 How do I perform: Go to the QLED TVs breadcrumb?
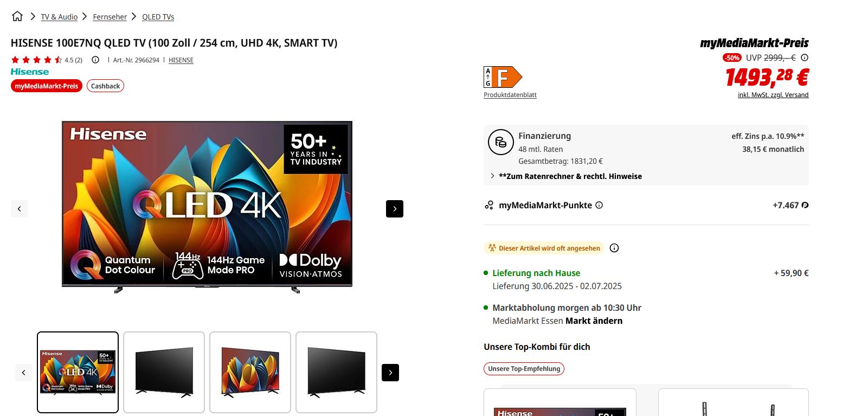click(158, 17)
